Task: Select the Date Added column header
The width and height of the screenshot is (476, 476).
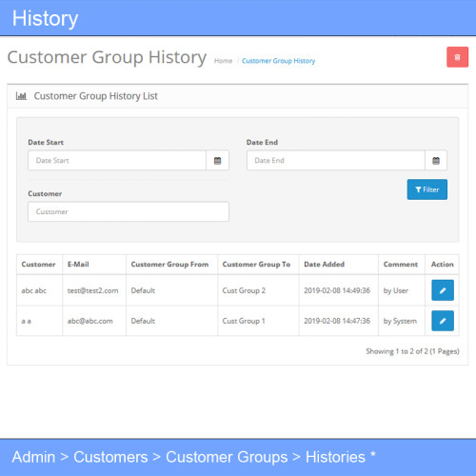Action: [324, 265]
